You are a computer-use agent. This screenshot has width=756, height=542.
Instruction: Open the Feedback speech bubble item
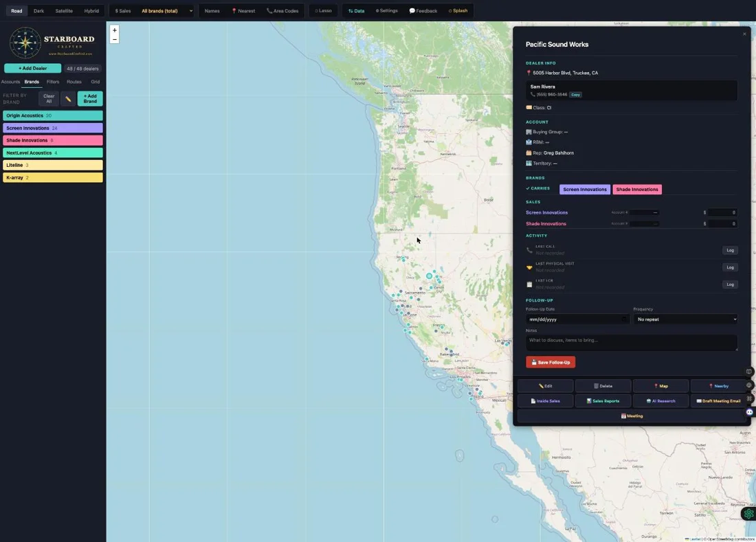423,10
